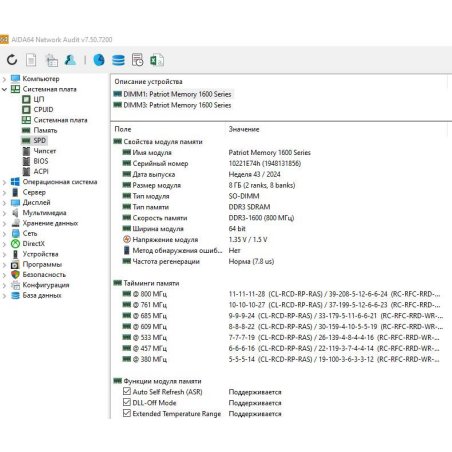Click the Поле column header

(x=123, y=129)
